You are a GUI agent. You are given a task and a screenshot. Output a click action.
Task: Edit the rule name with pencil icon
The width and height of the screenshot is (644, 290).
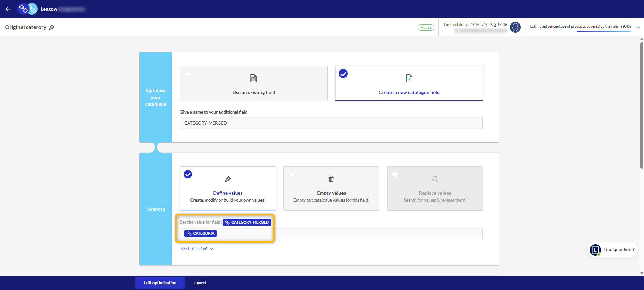(x=52, y=27)
